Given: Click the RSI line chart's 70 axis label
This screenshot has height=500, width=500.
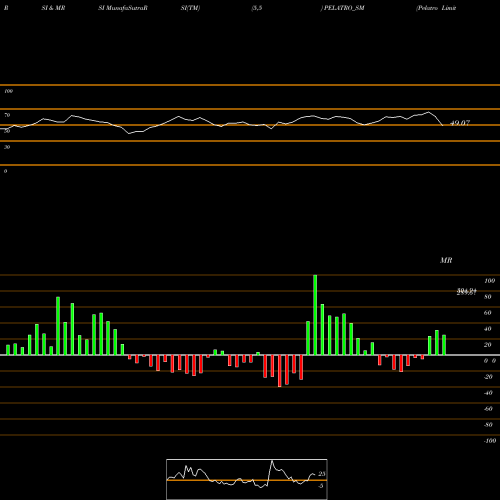Looking at the screenshot, I should tap(7, 115).
